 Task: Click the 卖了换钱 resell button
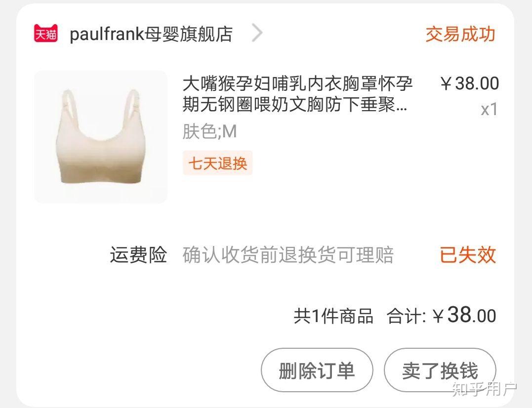pyautogui.click(x=440, y=370)
